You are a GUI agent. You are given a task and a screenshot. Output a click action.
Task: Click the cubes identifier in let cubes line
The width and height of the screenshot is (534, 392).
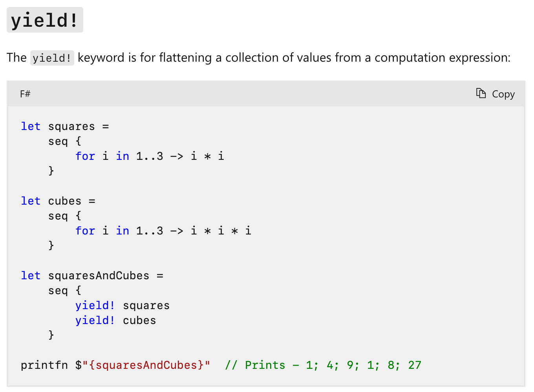[64, 201]
